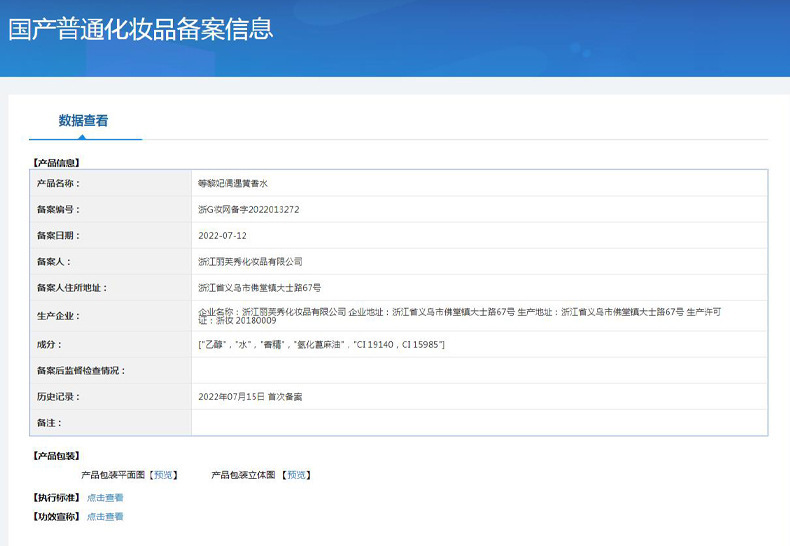Viewport: 790px width, 546px height.
Task: Select the 备注 label cell
Action: [110, 423]
